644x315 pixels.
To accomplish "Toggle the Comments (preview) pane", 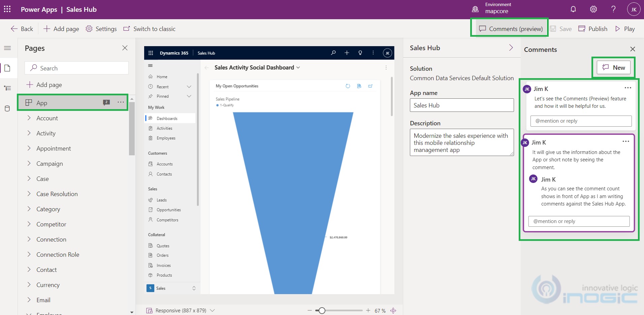I will pyautogui.click(x=511, y=29).
